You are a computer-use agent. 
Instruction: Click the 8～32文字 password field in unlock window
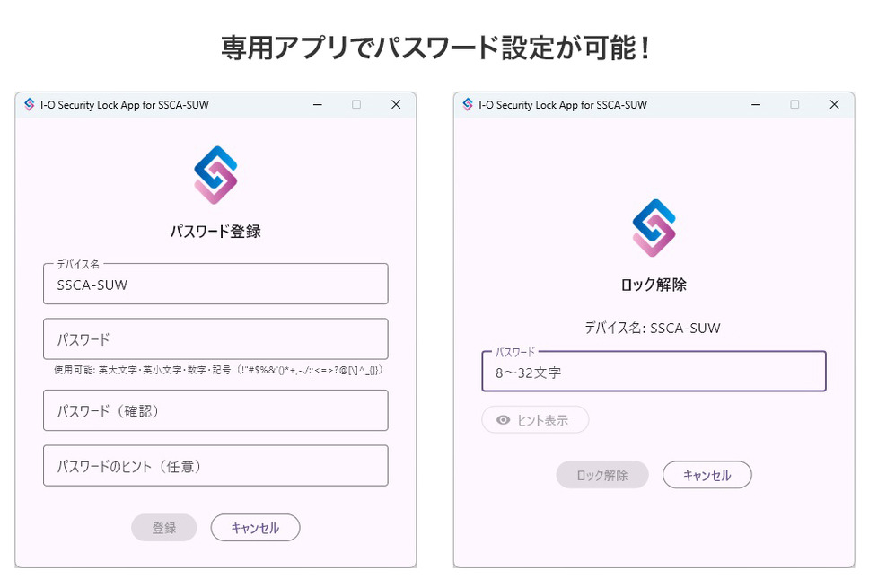[654, 372]
